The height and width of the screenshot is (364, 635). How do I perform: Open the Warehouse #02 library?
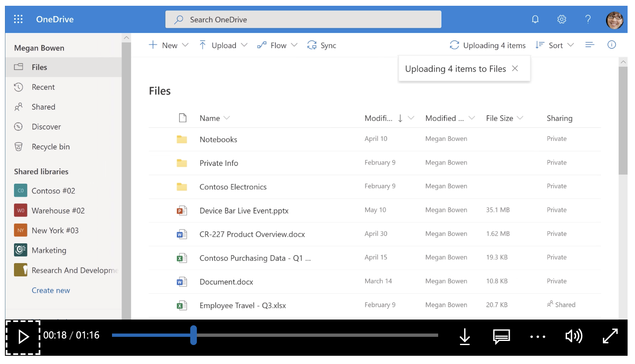click(x=49, y=210)
